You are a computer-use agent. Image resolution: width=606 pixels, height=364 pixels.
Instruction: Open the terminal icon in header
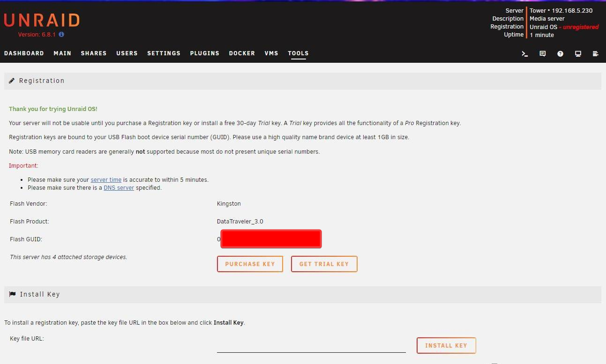pos(525,54)
